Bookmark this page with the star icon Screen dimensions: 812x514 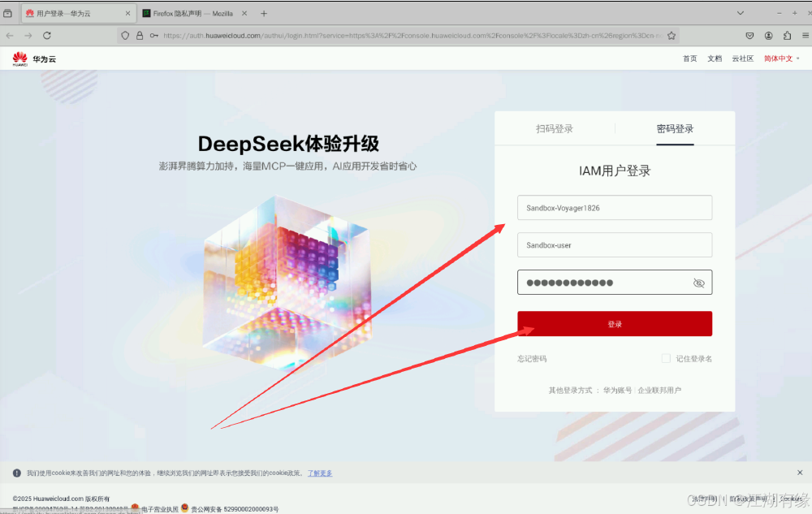[672, 35]
